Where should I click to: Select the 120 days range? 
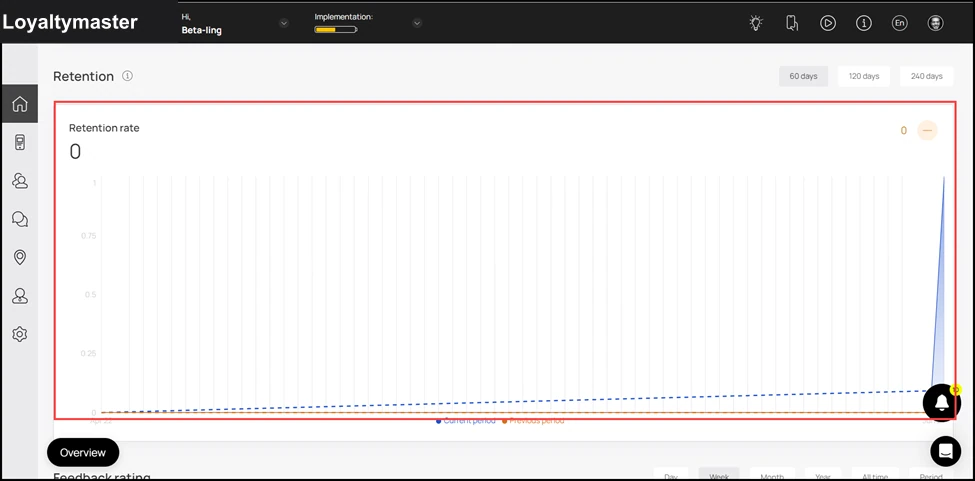coord(864,76)
